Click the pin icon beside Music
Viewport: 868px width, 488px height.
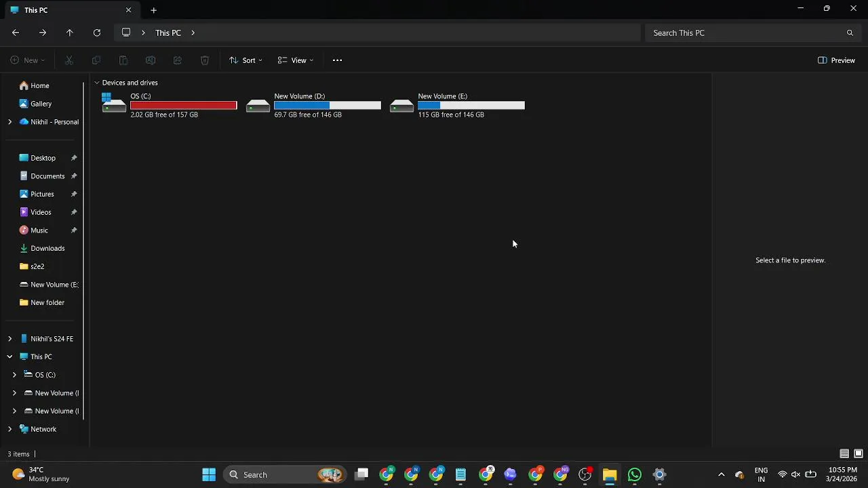click(74, 230)
